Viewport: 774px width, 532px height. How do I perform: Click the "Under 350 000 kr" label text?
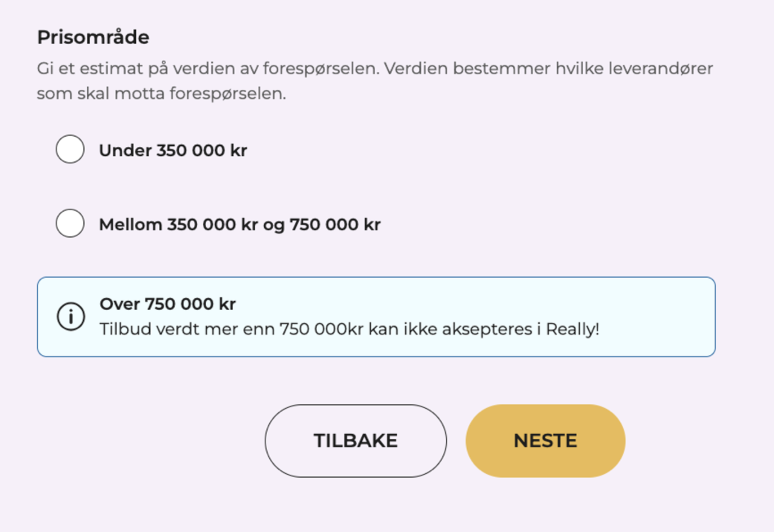(x=173, y=150)
